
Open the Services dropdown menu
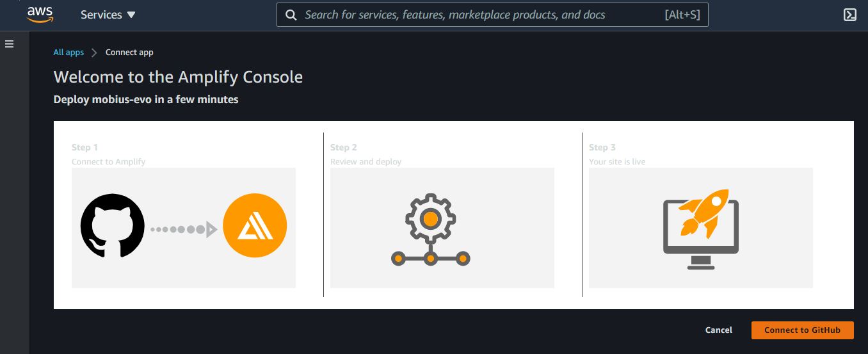(108, 15)
